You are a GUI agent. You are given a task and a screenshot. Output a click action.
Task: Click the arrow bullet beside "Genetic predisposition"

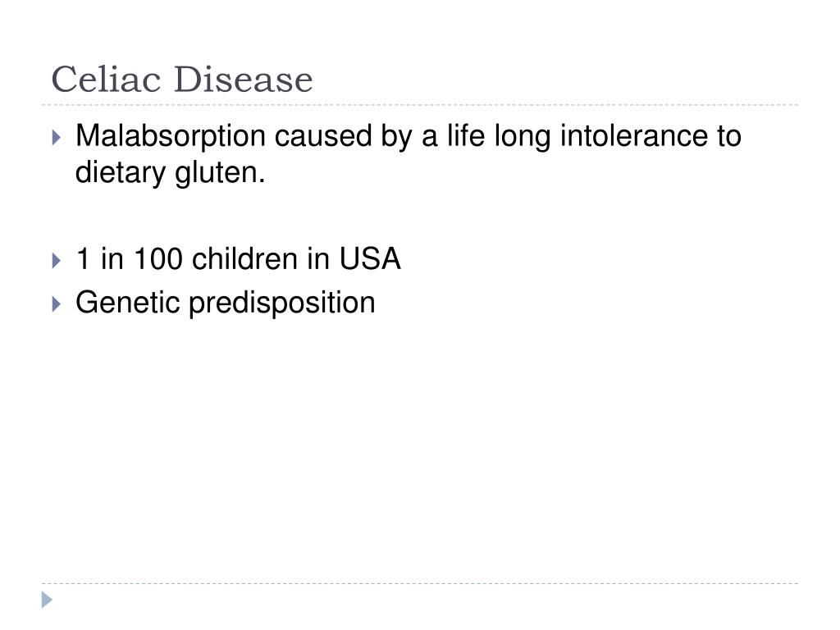click(x=57, y=304)
